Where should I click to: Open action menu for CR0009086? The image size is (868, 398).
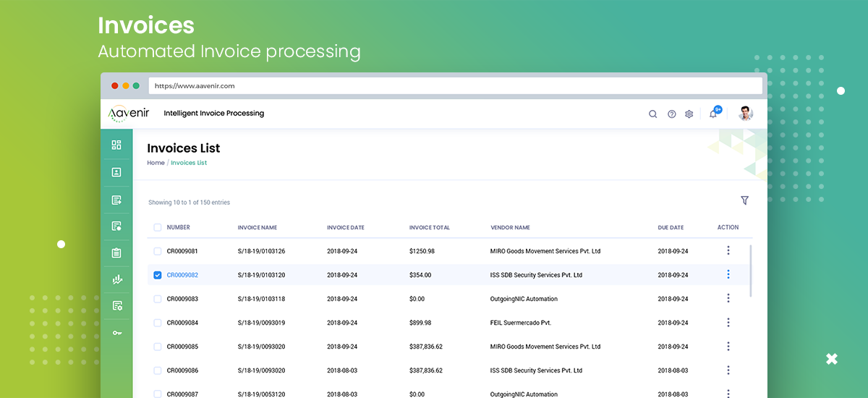728,370
